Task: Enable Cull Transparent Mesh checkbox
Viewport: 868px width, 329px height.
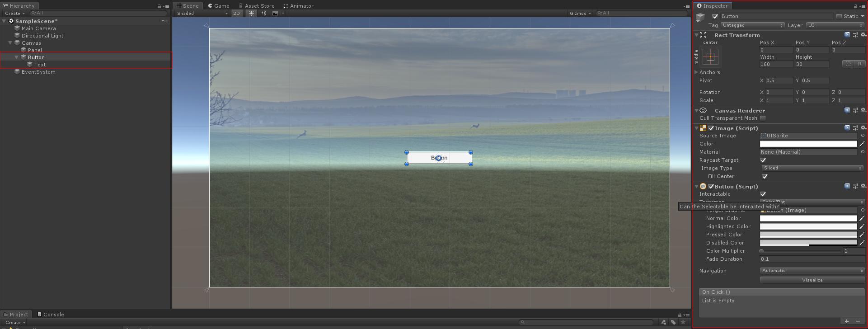Action: (x=763, y=118)
